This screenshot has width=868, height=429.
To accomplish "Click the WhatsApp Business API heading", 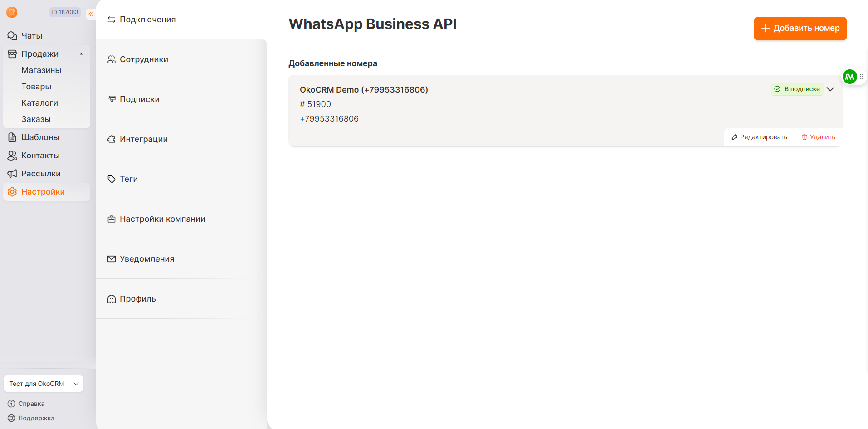I will (x=373, y=24).
